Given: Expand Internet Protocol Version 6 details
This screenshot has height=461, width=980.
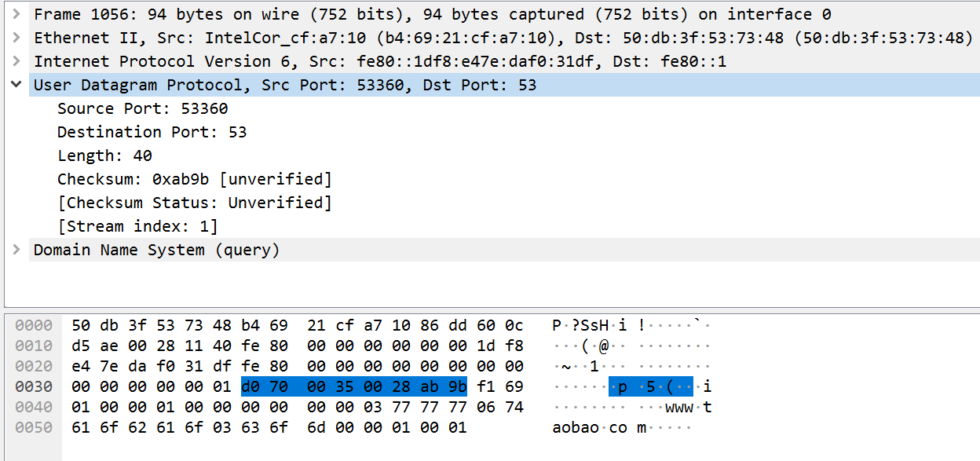Looking at the screenshot, I should point(16,61).
